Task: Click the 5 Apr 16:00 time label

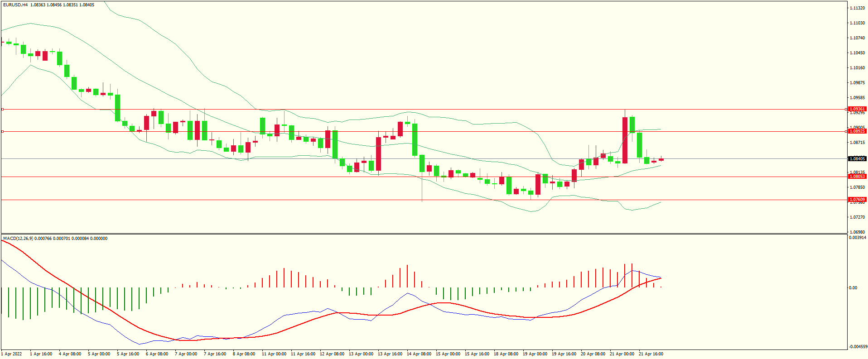Action: point(128,354)
